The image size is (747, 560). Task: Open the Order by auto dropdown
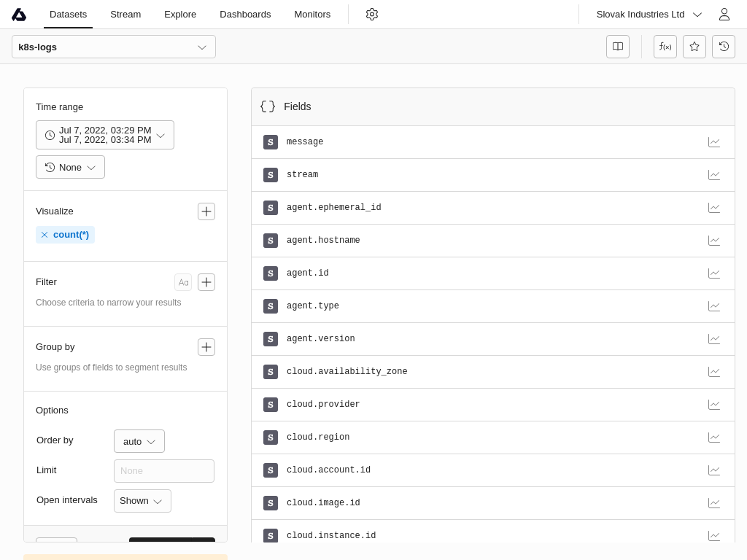[x=139, y=441]
